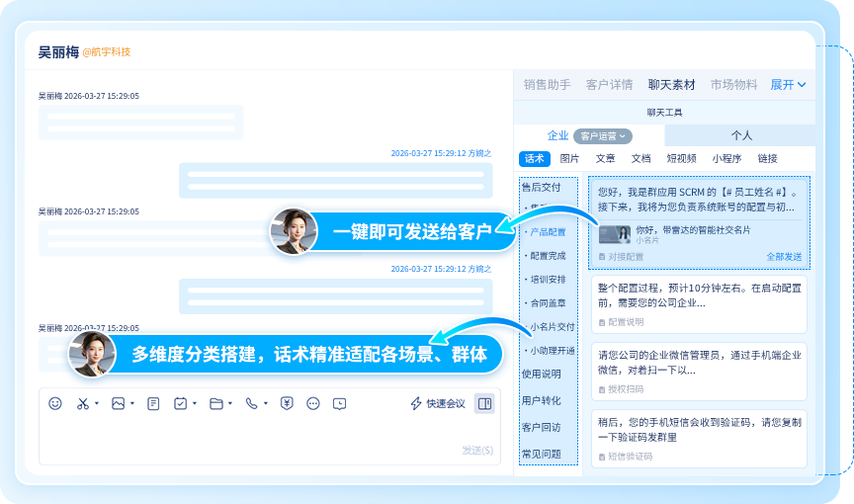Select 小助理开通 in category list
The height and width of the screenshot is (504, 854).
(552, 351)
